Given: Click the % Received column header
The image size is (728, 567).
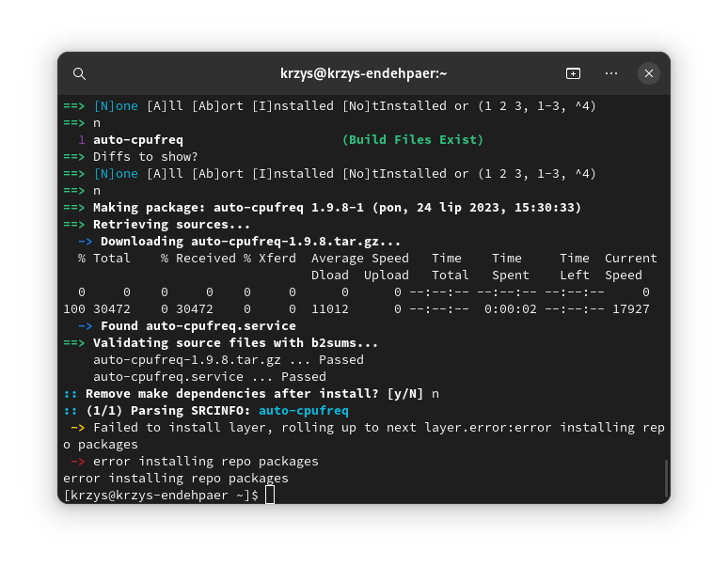Looking at the screenshot, I should coord(198,259).
